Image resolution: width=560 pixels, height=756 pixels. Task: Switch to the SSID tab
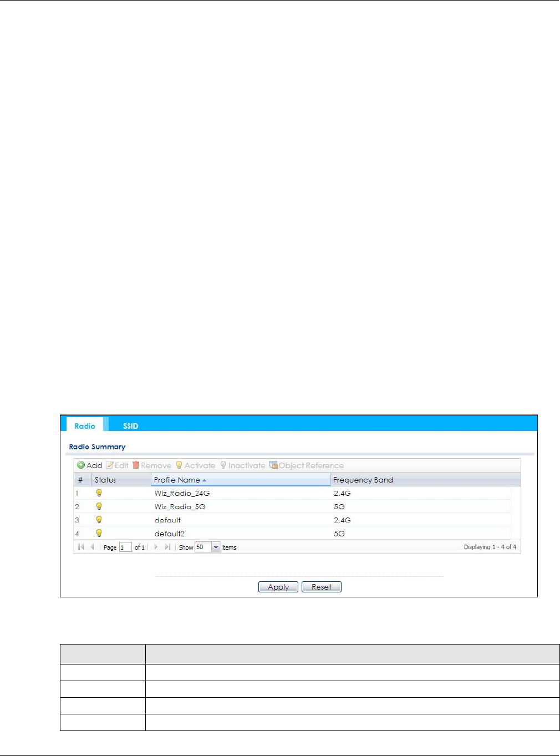pyautogui.click(x=131, y=425)
